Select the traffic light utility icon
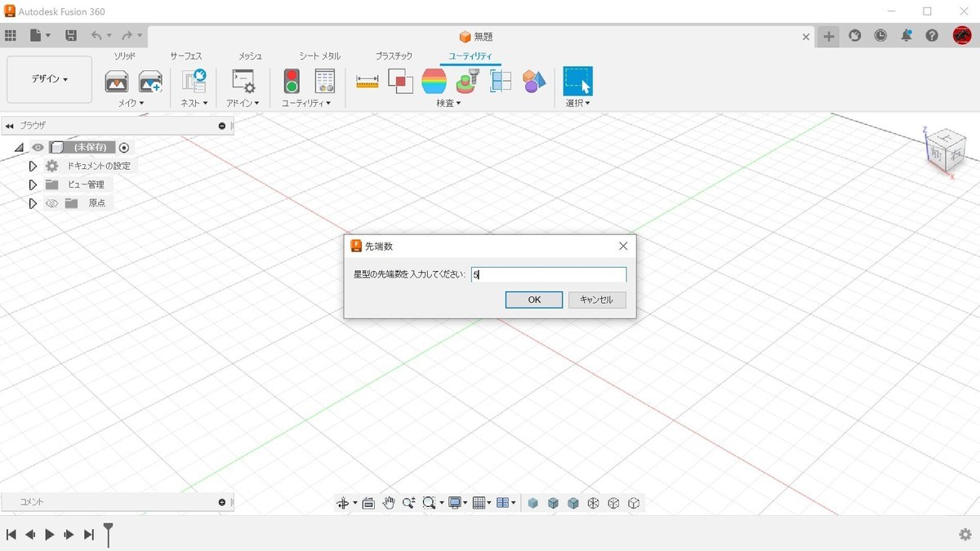This screenshot has width=980, height=551. (x=292, y=82)
